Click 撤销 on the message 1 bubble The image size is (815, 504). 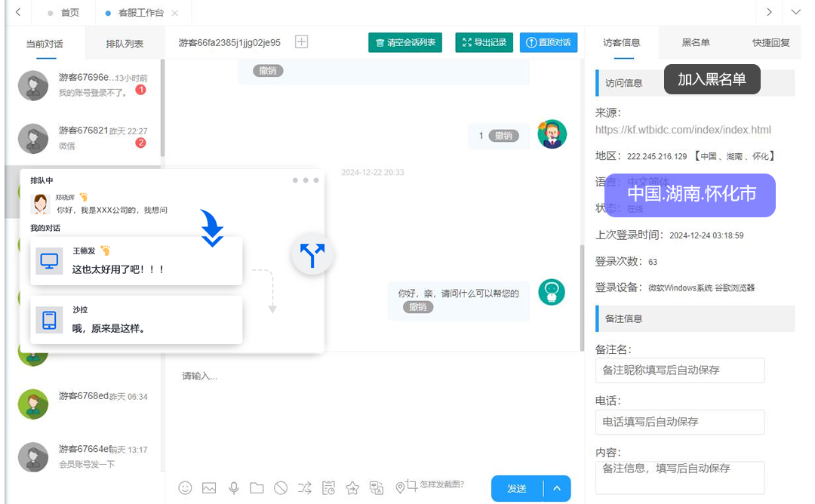(x=503, y=136)
